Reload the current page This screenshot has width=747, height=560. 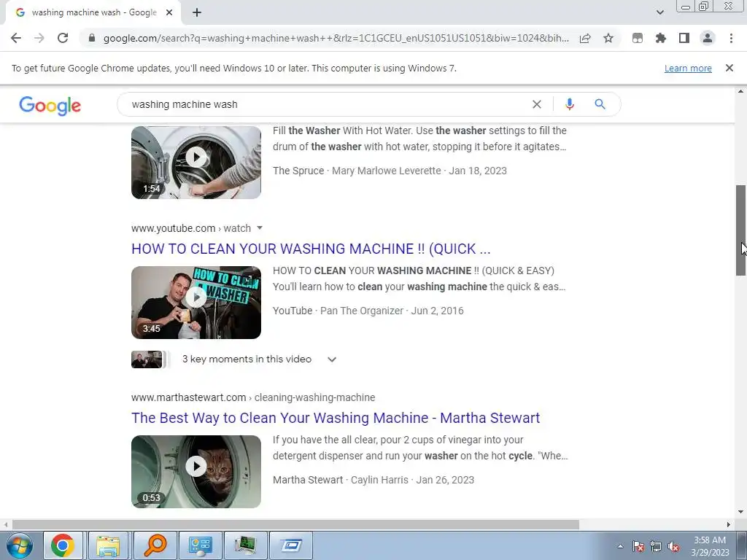click(63, 38)
